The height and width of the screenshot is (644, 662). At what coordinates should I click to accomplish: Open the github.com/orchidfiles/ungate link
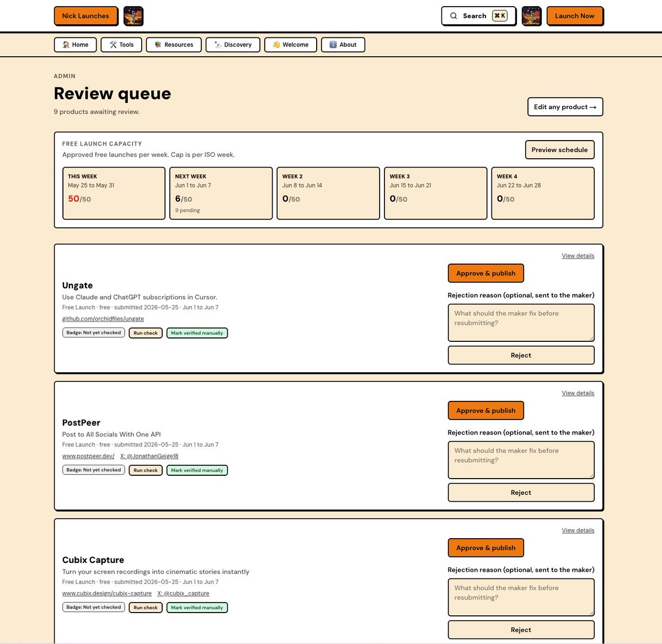pos(103,319)
